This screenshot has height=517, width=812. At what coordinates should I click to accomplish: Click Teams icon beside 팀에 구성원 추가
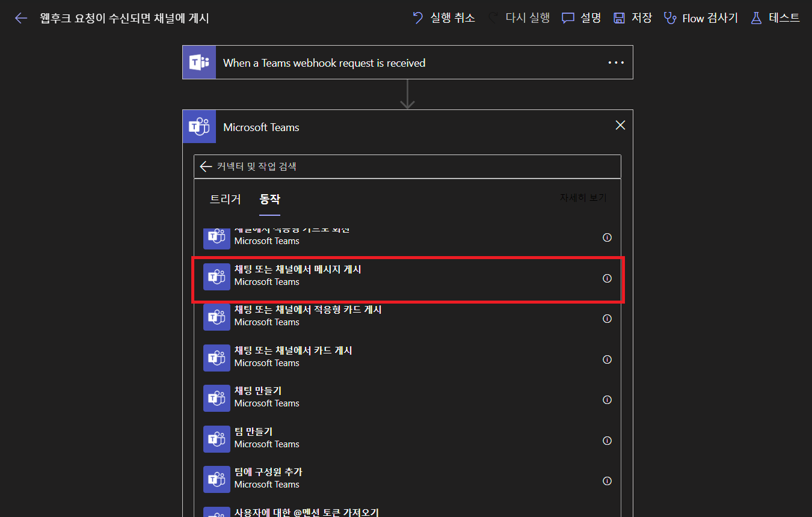coord(217,479)
